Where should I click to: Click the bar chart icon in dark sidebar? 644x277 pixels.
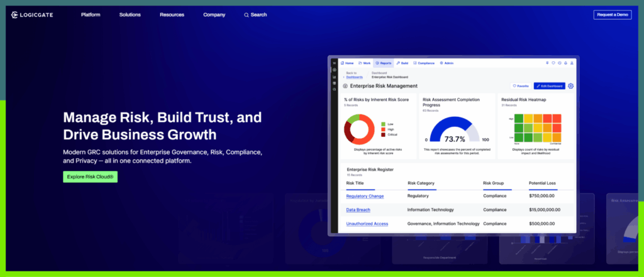tap(334, 77)
